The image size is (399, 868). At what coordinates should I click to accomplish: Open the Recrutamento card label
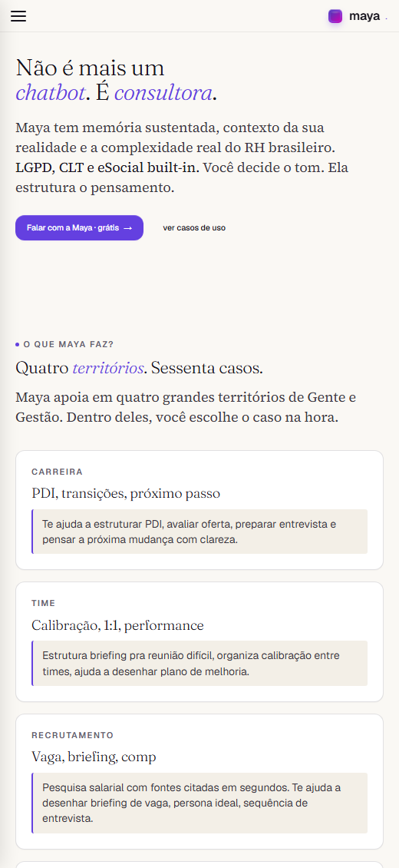[72, 735]
